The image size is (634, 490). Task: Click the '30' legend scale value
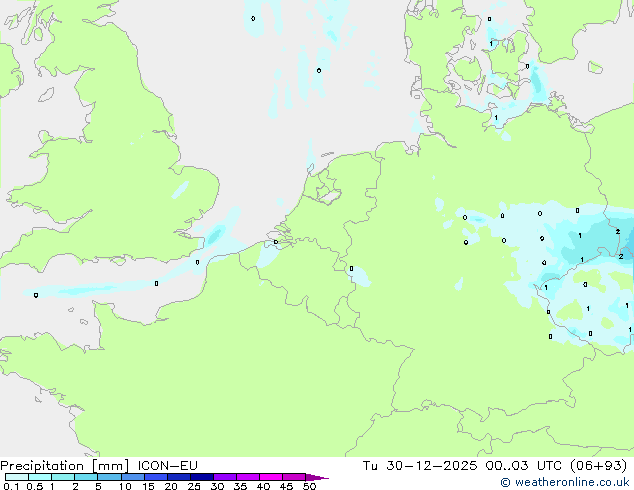click(217, 486)
